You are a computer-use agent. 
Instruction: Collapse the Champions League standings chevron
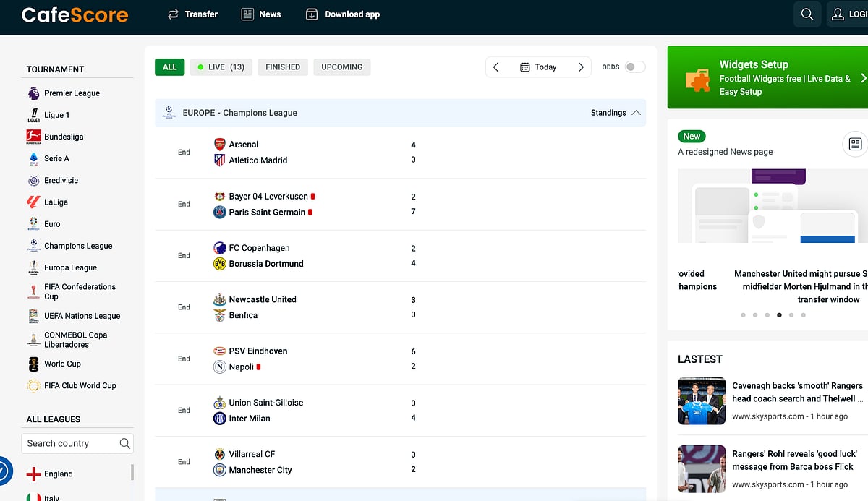tap(636, 113)
